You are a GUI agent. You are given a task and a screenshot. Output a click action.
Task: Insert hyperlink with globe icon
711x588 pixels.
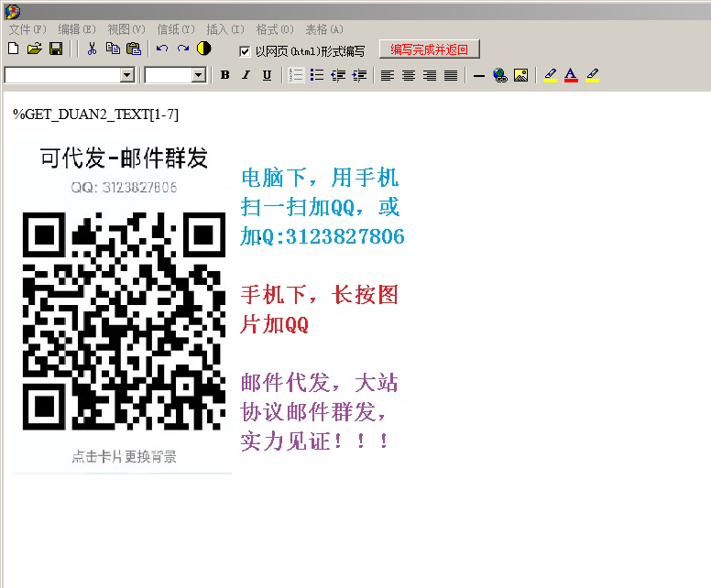500,75
